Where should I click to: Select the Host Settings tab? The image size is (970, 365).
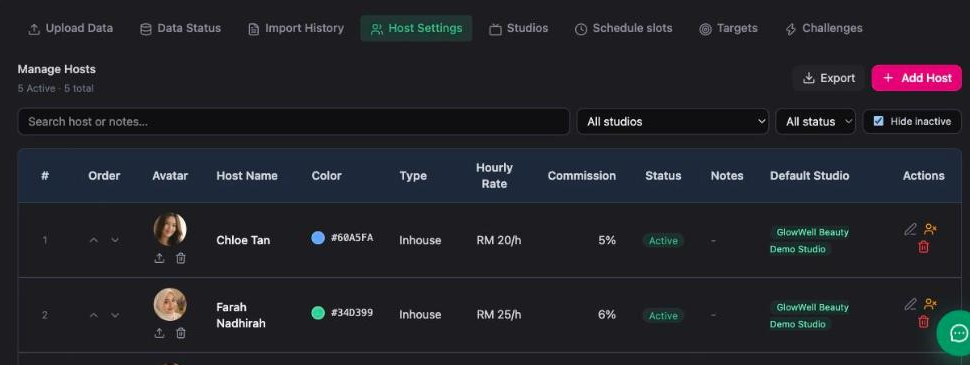tap(416, 28)
